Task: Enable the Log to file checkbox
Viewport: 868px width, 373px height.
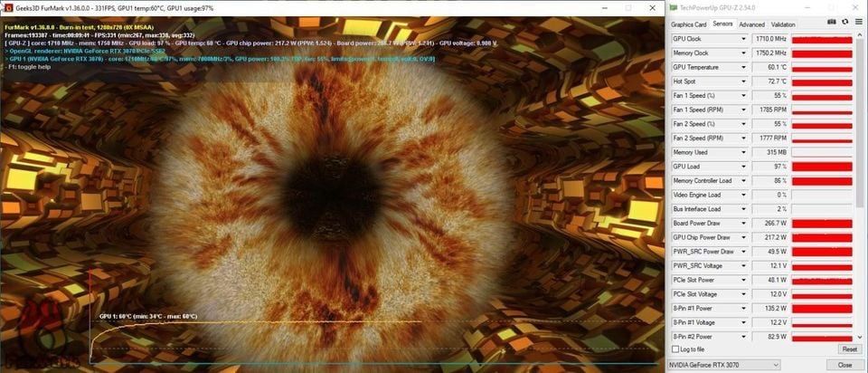Action: 675,349
